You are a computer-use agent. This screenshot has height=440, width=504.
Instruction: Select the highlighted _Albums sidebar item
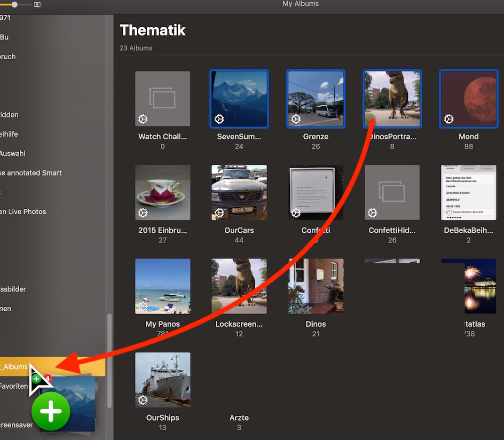[x=16, y=367]
